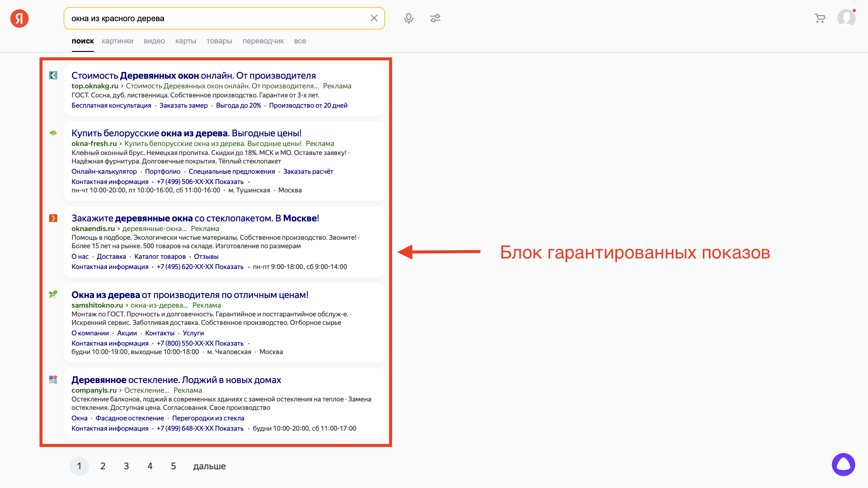Launch Alice assistant via the purple icon

[844, 464]
